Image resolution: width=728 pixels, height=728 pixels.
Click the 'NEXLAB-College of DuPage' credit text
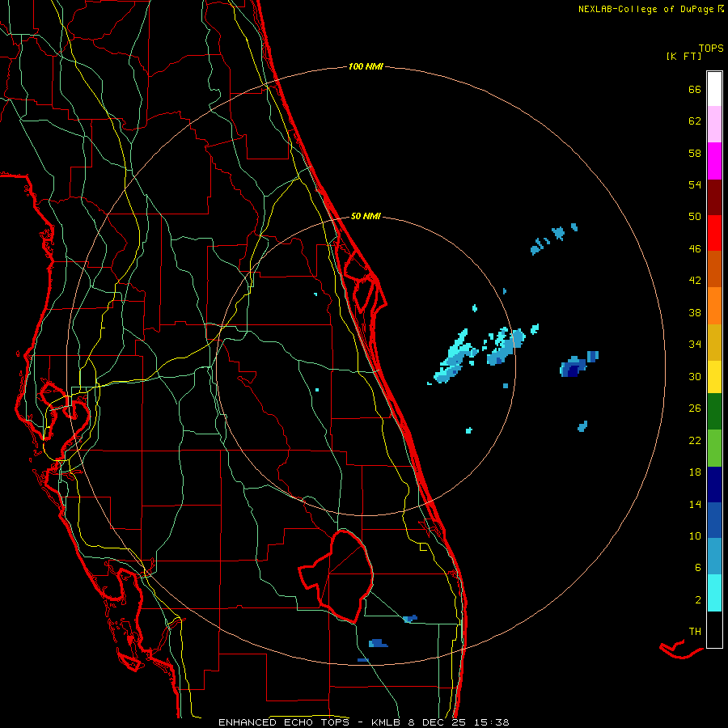645,9
